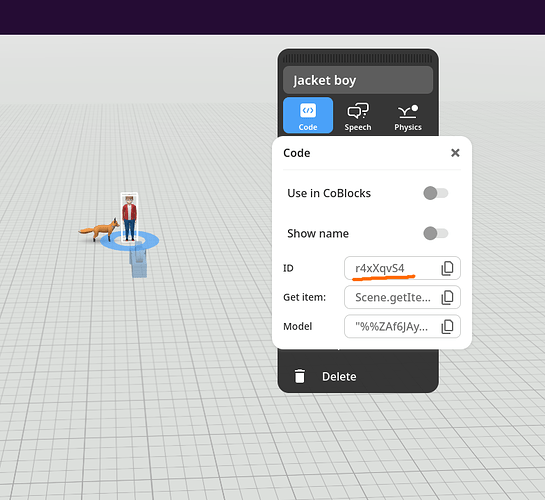Copy the Model string to clipboard

[x=448, y=327]
